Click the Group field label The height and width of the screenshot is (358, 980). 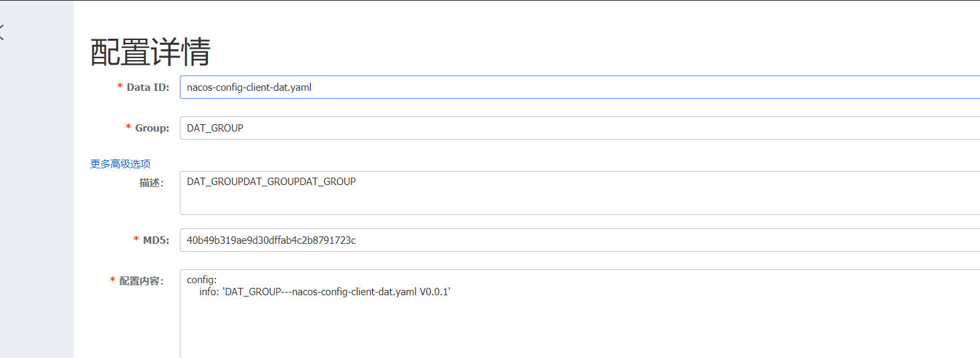pos(152,128)
